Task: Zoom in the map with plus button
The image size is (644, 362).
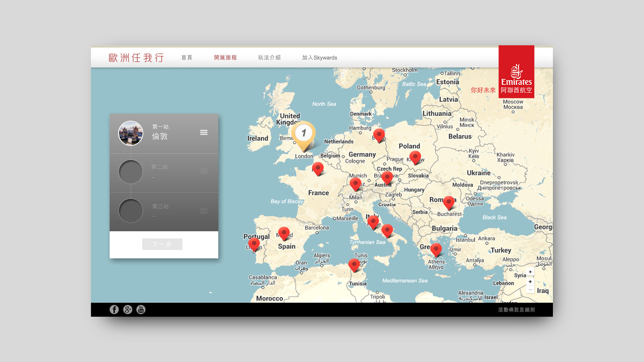Action: click(530, 282)
